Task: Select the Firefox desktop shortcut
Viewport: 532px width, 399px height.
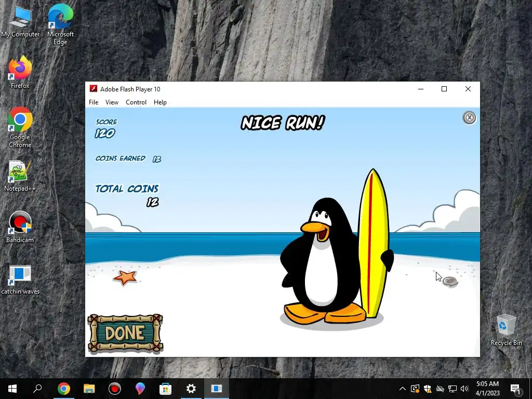Action: click(x=20, y=73)
